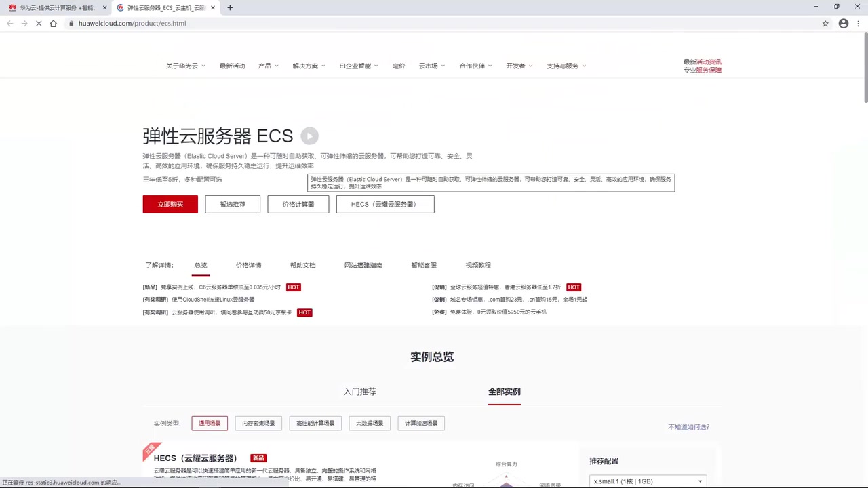Click the 专业服务保障 link at top right
868x488 pixels.
tap(703, 70)
